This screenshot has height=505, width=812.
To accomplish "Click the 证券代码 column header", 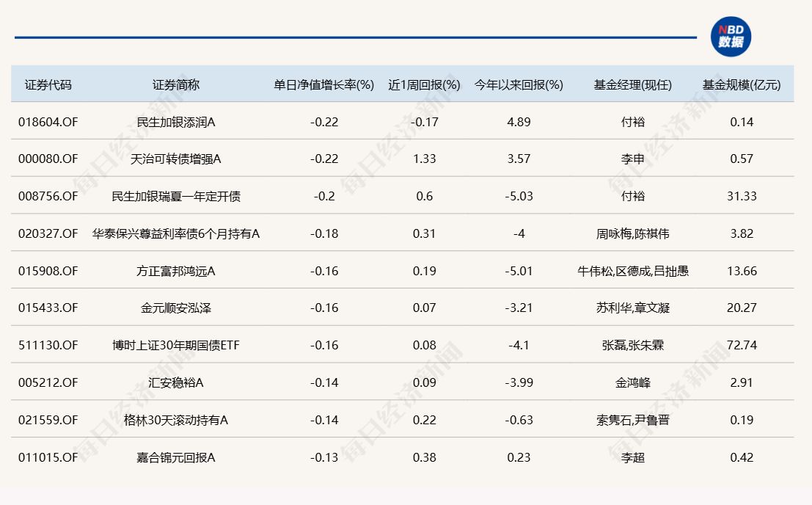I will click(x=48, y=84).
